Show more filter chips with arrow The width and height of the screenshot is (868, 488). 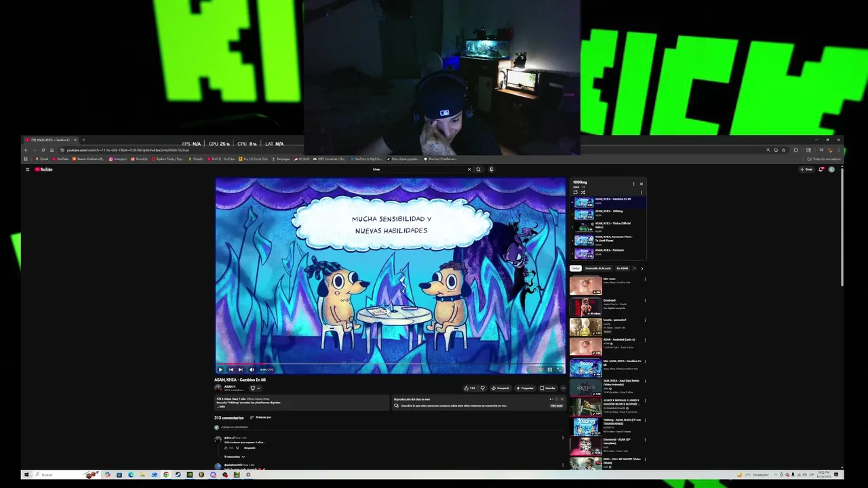(x=642, y=268)
